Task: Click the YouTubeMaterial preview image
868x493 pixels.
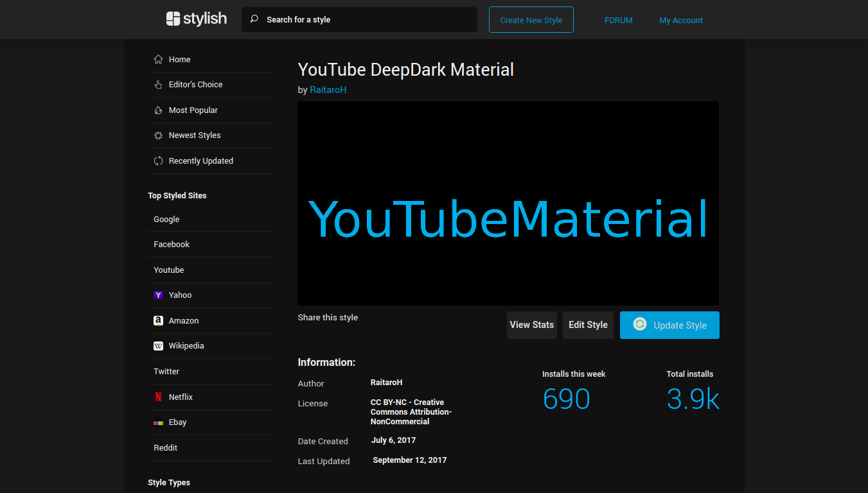Action: pos(508,203)
